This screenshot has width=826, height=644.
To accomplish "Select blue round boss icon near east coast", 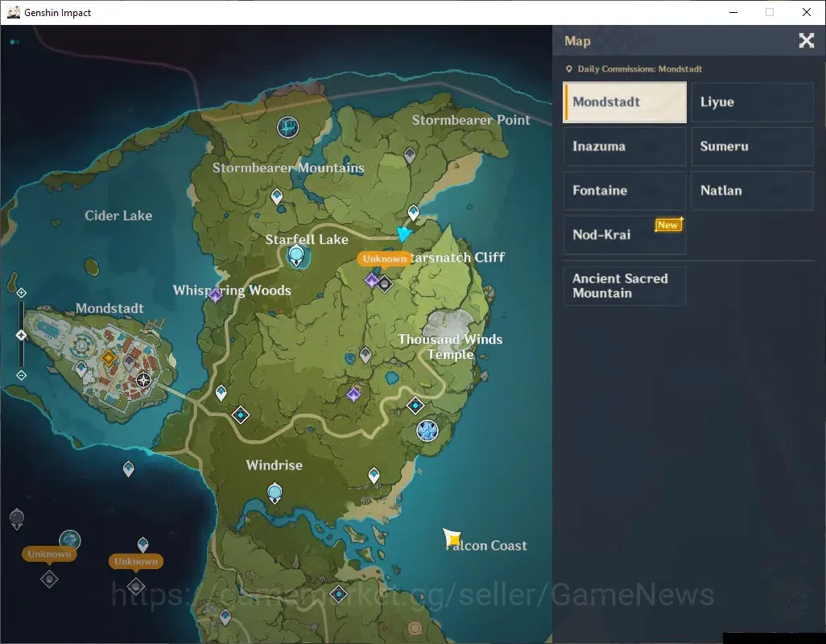I will [427, 431].
